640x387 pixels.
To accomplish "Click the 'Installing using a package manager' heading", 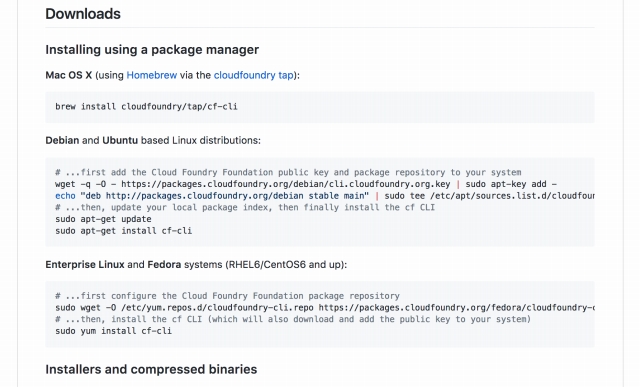I will (x=152, y=50).
